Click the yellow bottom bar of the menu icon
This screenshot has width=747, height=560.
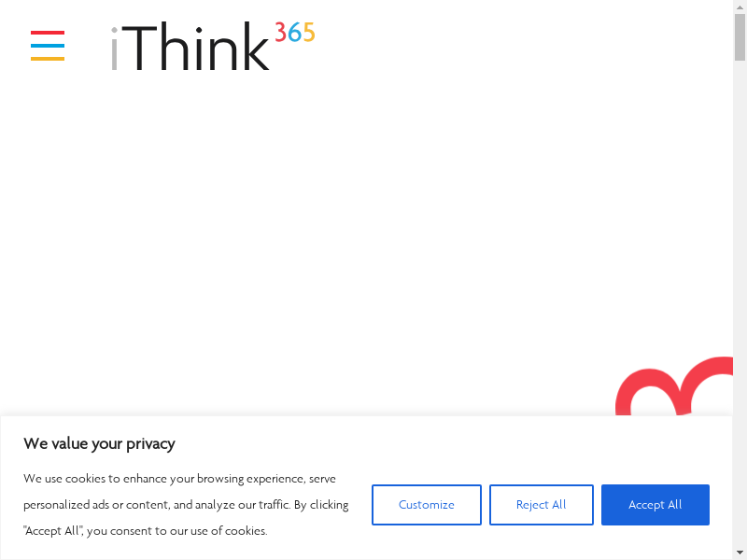pos(48,59)
